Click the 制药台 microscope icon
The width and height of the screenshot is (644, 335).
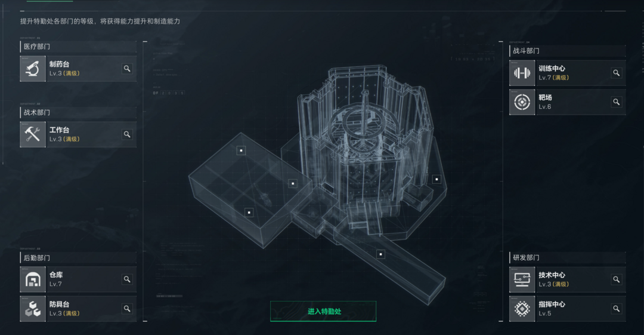33,69
